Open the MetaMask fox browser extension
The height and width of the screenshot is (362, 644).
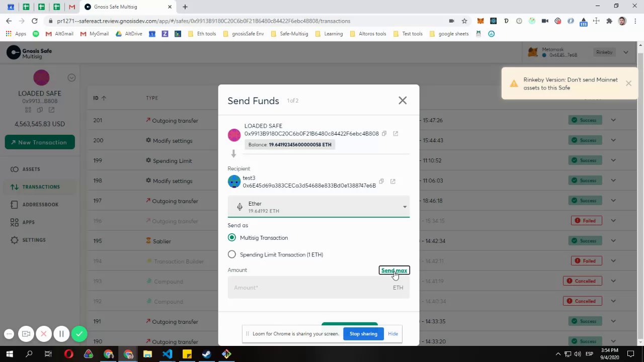click(480, 21)
